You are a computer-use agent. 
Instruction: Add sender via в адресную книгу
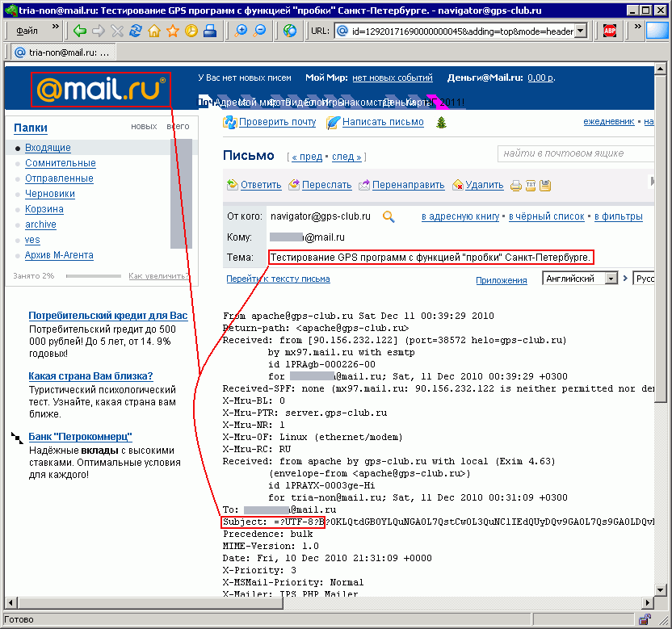(460, 217)
